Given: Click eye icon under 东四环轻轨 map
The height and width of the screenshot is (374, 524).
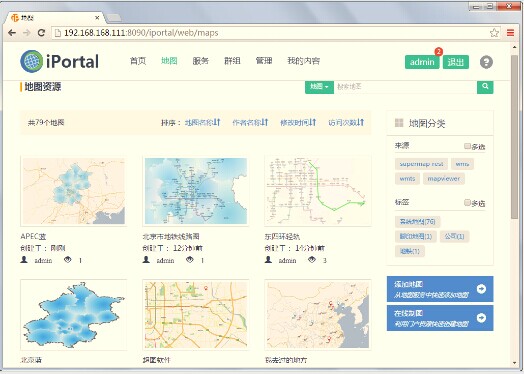Looking at the screenshot, I should click(311, 259).
